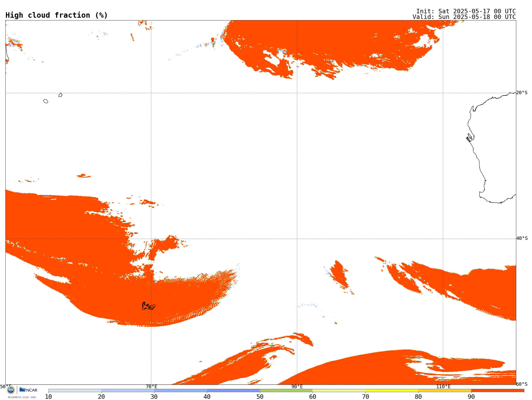532x400 pixels.
Task: Click the 20-30 pale blue colorbar swatch
Action: point(128,391)
